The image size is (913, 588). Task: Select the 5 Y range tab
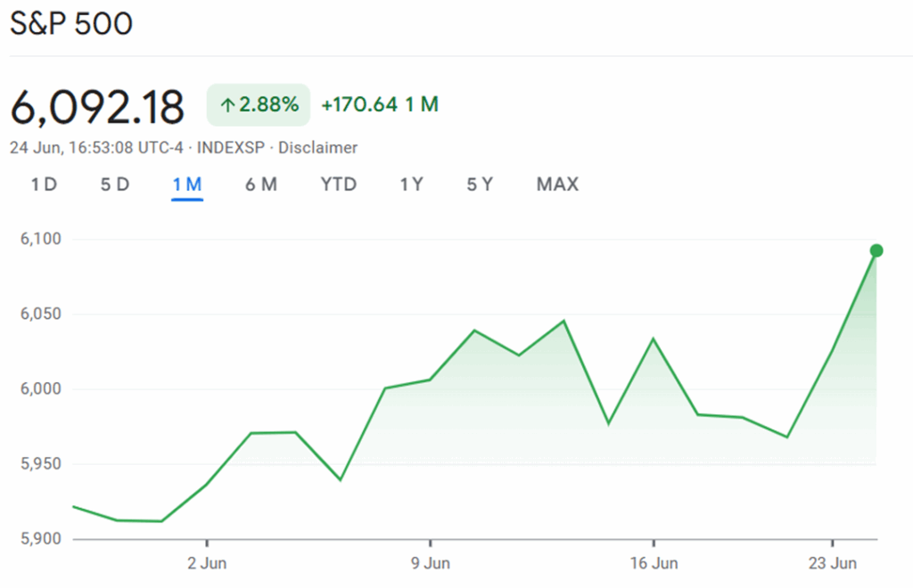[x=480, y=185]
